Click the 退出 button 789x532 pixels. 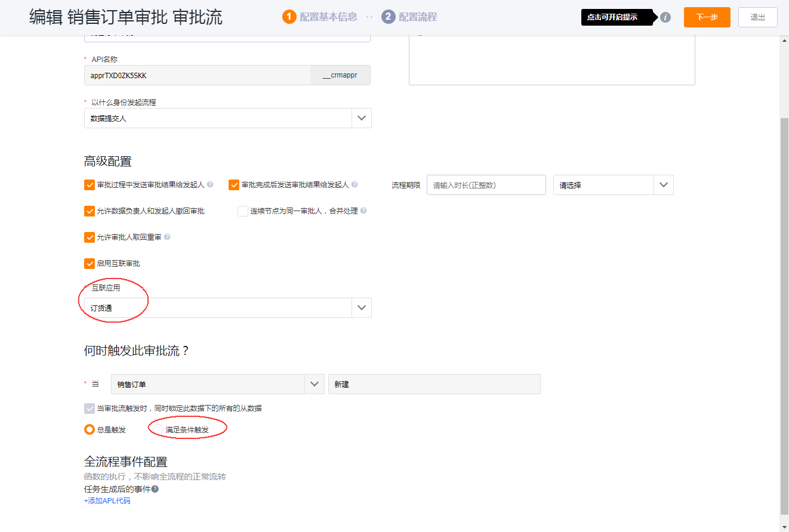(758, 17)
